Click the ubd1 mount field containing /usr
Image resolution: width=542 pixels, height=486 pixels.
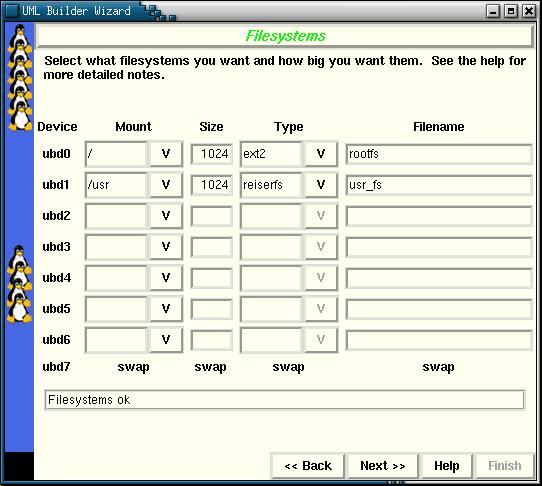(117, 185)
